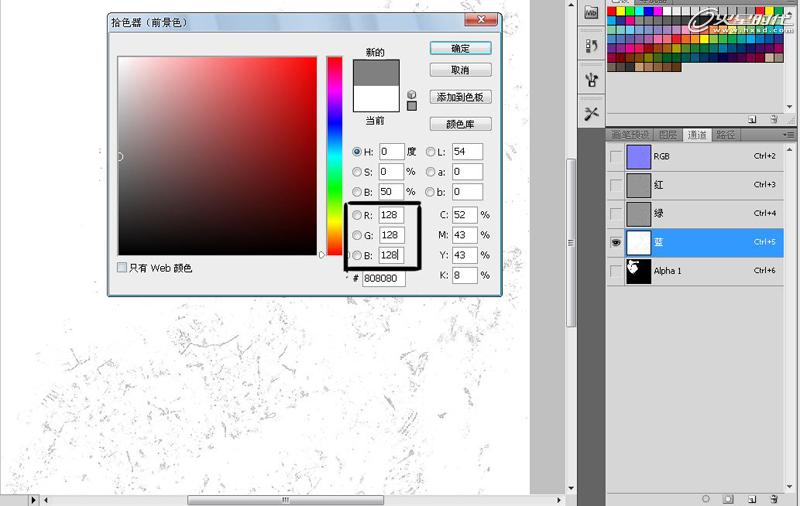Image resolution: width=800 pixels, height=506 pixels.
Task: Select the Lab a radio button
Action: click(x=431, y=172)
